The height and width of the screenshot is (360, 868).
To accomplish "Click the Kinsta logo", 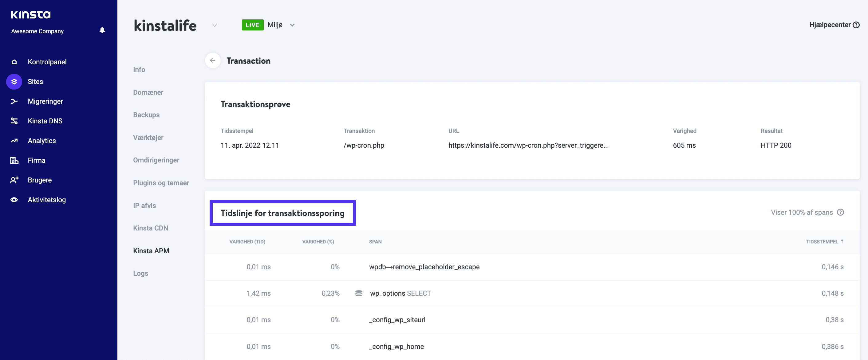I will point(31,14).
